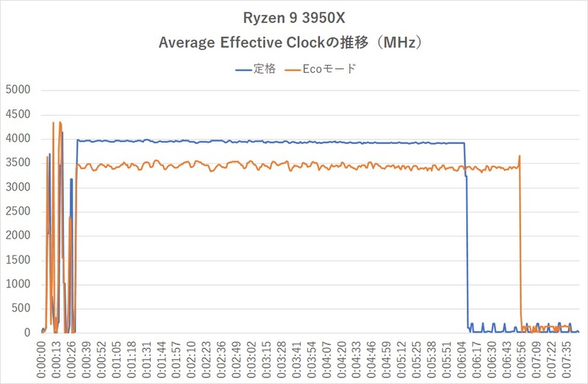The width and height of the screenshot is (588, 384).
Task: Click the x-axis time label 0:03:41
Action: [x=296, y=360]
